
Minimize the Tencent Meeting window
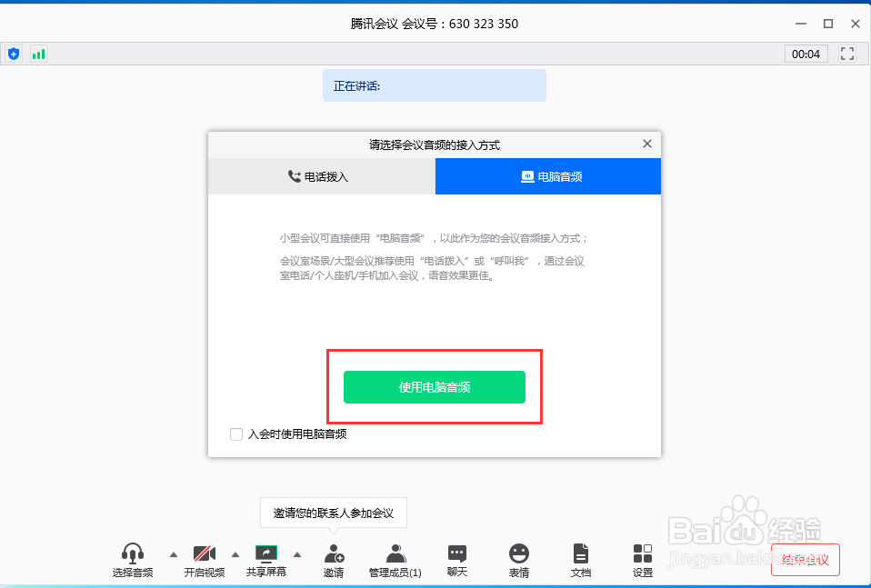[x=801, y=24]
